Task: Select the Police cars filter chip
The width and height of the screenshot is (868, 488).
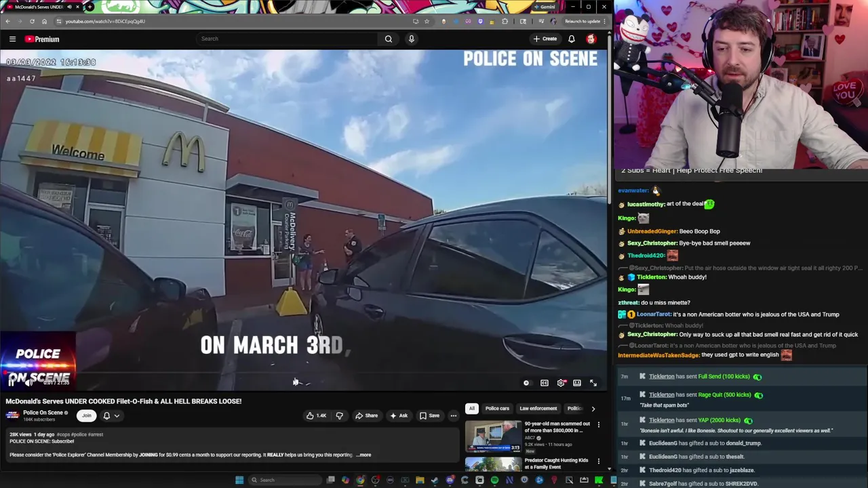Action: tap(497, 409)
